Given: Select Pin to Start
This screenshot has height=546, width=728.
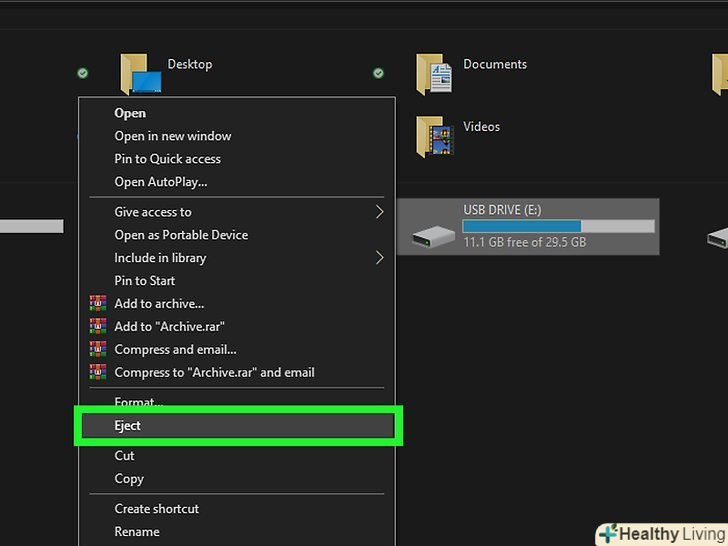Looking at the screenshot, I should coord(237,280).
